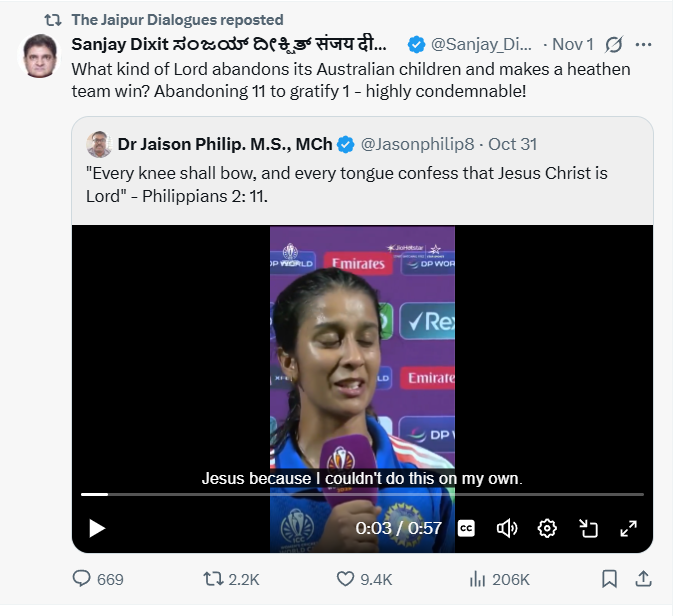Enable picture-in-picture for the video
The height and width of the screenshot is (616, 681).
[x=588, y=528]
